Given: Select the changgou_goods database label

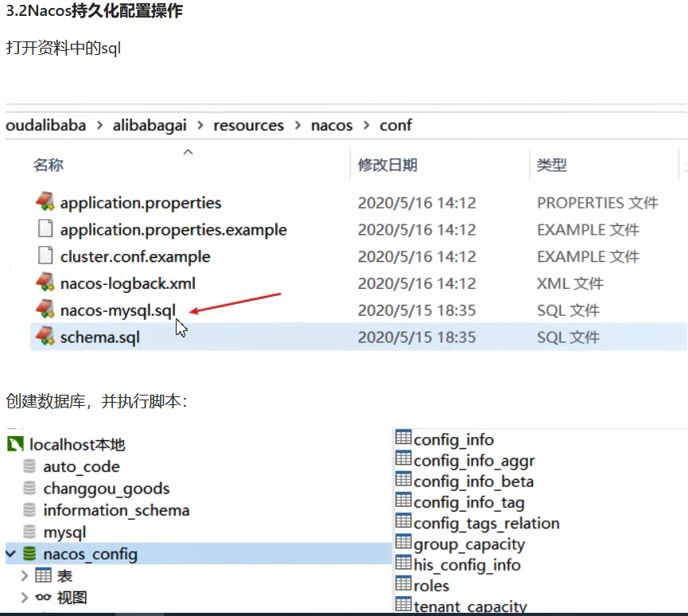Looking at the screenshot, I should (107, 489).
